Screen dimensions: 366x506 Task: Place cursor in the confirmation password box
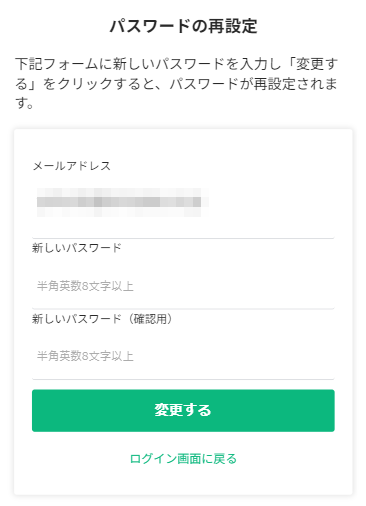click(183, 356)
